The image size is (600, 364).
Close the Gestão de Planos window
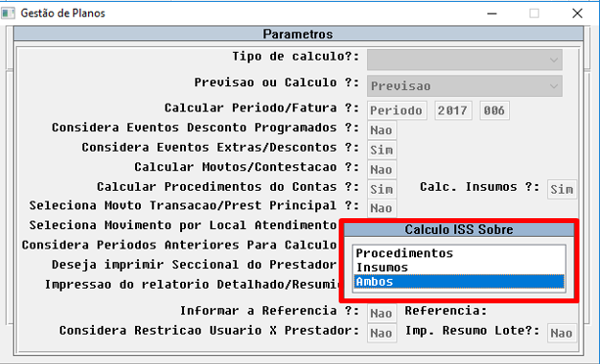point(577,14)
